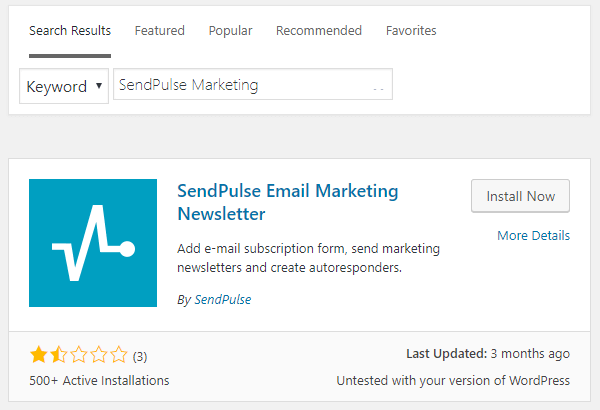Screen dimensions: 600x410
Task: Click the half-filled second rating star
Action: [59, 354]
